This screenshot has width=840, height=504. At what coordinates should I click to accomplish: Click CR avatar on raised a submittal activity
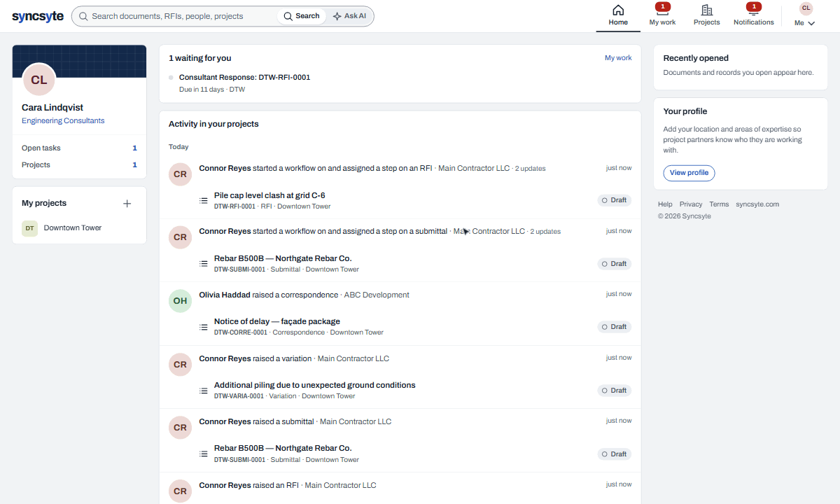(180, 428)
